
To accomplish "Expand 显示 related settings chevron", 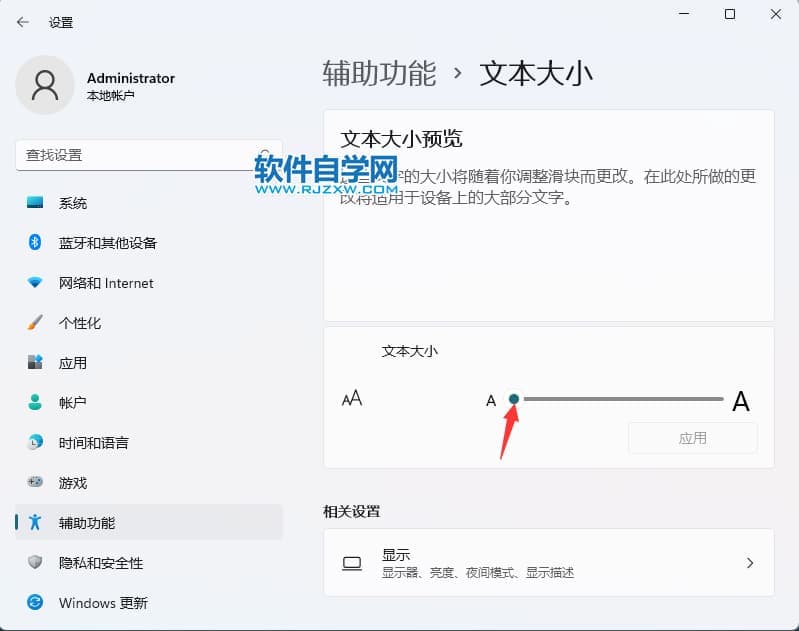I will point(750,563).
